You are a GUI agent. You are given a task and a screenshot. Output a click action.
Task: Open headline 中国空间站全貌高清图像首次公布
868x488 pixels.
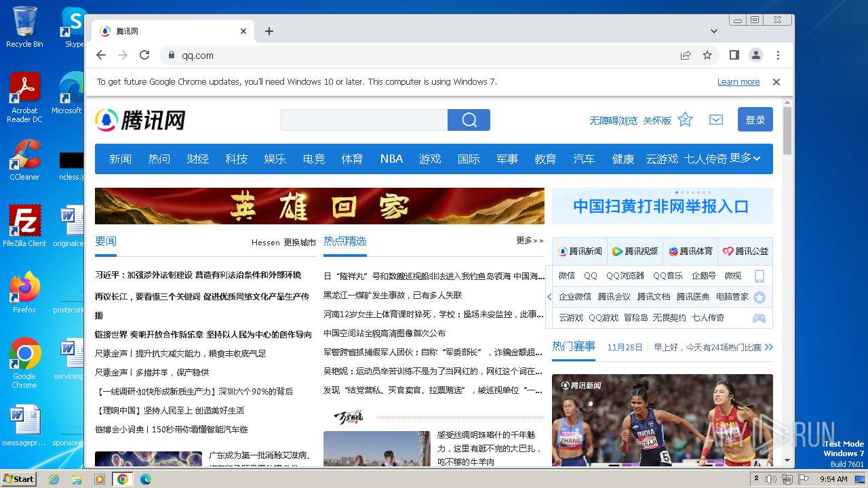coord(384,333)
